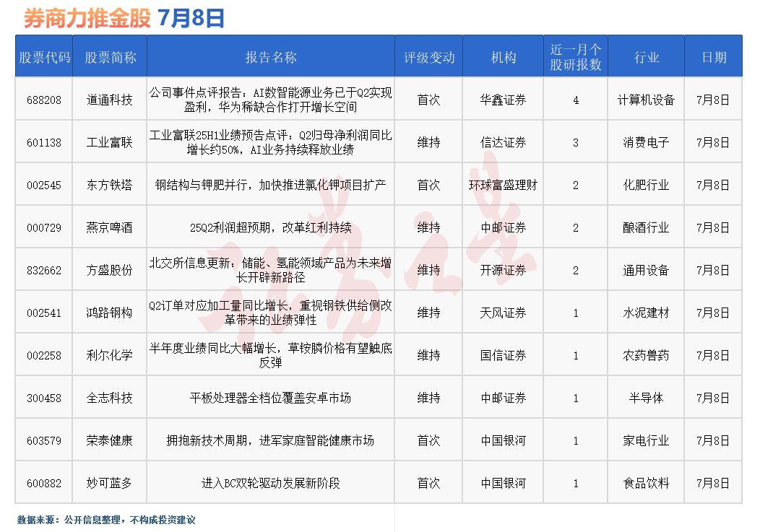This screenshot has width=760, height=532.
Task: Click the 数据来源 footnote text
Action: click(x=106, y=520)
